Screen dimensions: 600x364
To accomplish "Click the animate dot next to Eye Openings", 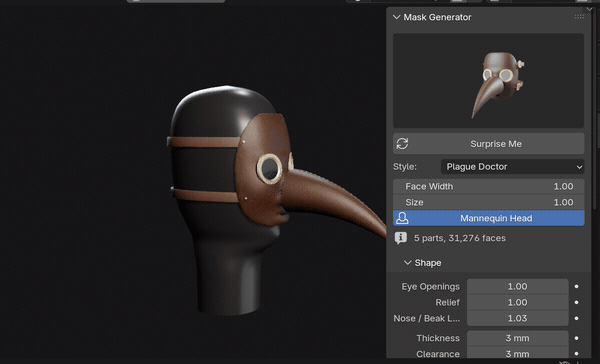I will (x=576, y=287).
